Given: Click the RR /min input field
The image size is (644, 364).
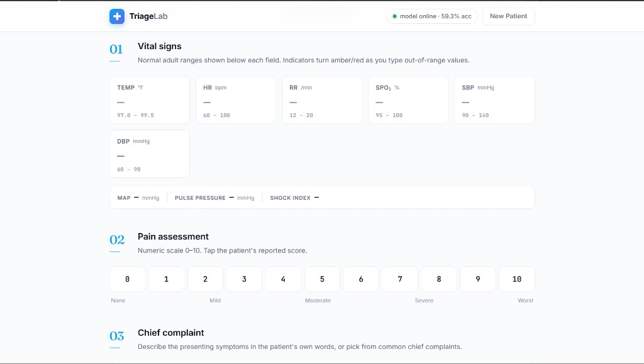Looking at the screenshot, I should [x=322, y=100].
